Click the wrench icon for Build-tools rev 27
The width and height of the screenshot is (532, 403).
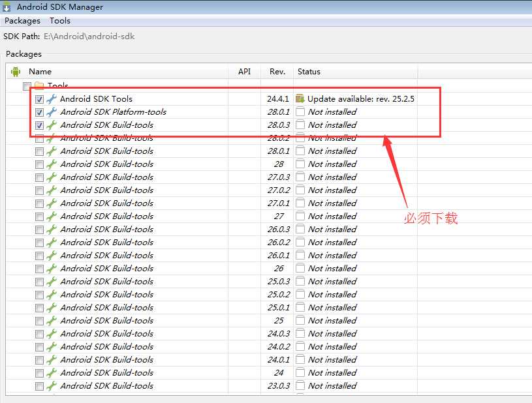click(52, 216)
